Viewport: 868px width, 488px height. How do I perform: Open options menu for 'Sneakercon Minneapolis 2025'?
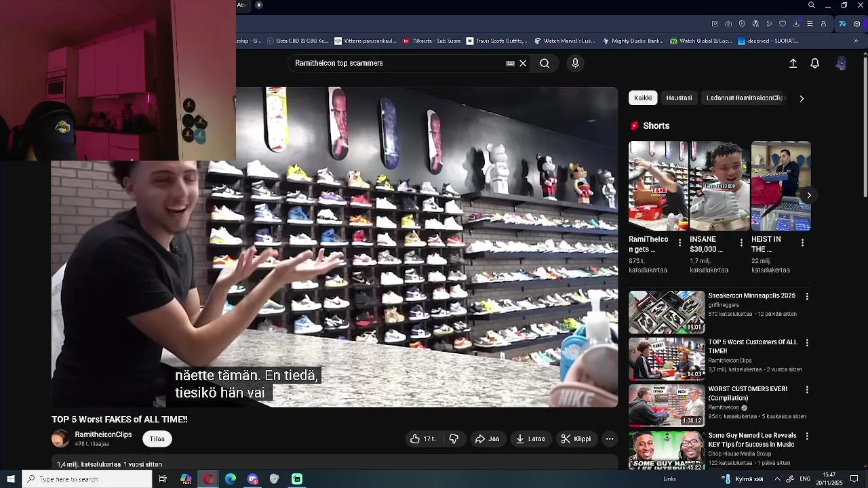(807, 297)
